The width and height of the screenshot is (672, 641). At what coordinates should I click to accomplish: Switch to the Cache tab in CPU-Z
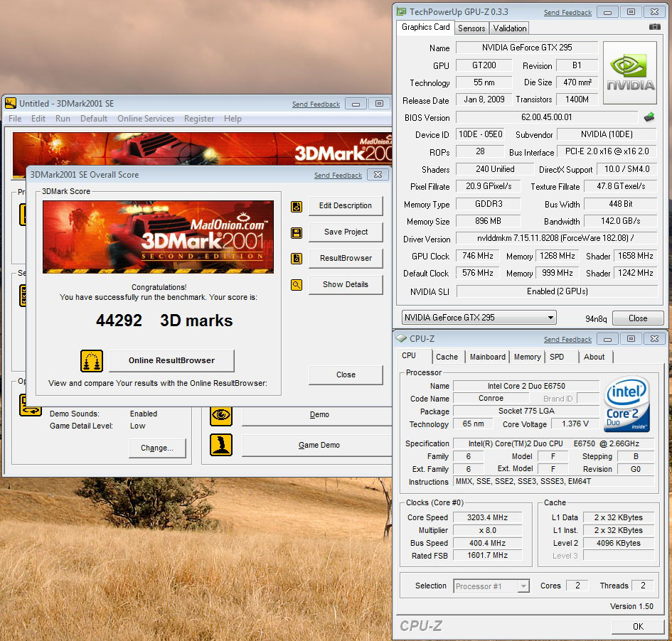pyautogui.click(x=447, y=357)
